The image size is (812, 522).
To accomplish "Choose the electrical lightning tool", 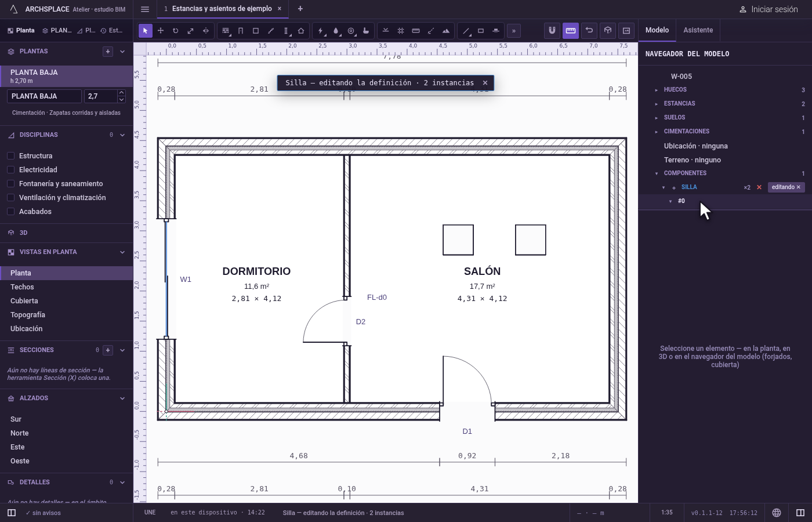I will [x=321, y=31].
